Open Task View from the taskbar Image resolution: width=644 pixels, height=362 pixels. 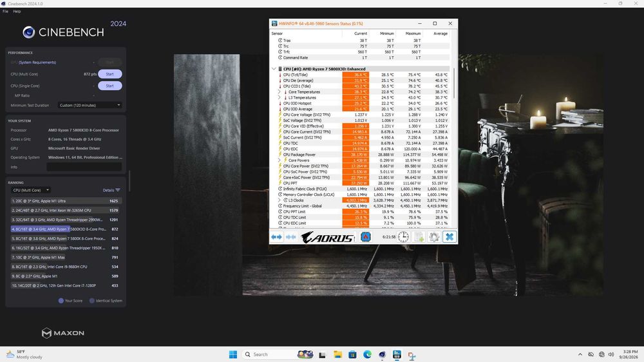[x=323, y=355]
